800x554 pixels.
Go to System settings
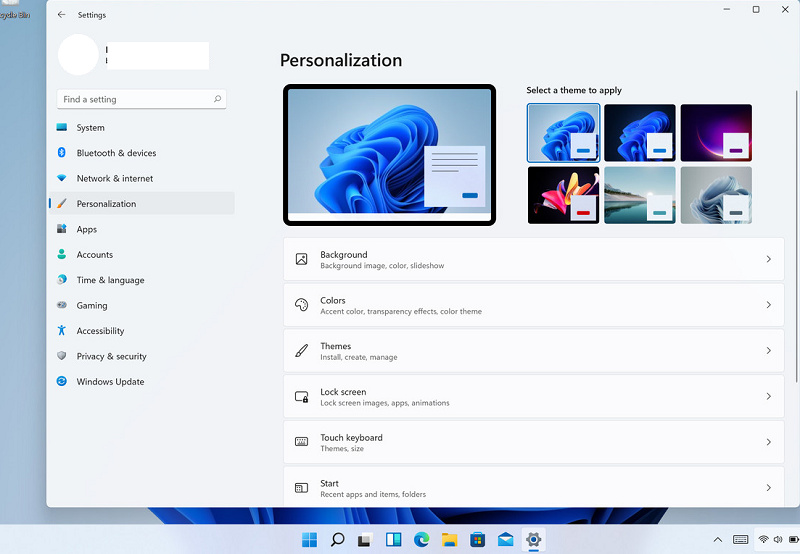142,128
